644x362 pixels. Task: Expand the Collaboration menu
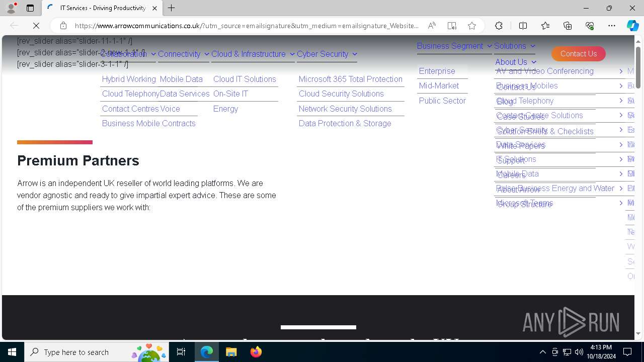tap(128, 54)
